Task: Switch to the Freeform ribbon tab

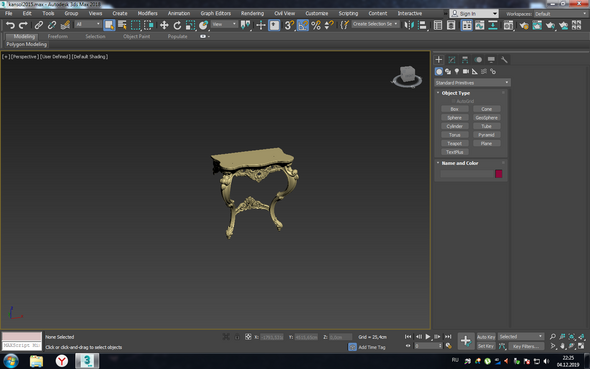Action: [58, 36]
